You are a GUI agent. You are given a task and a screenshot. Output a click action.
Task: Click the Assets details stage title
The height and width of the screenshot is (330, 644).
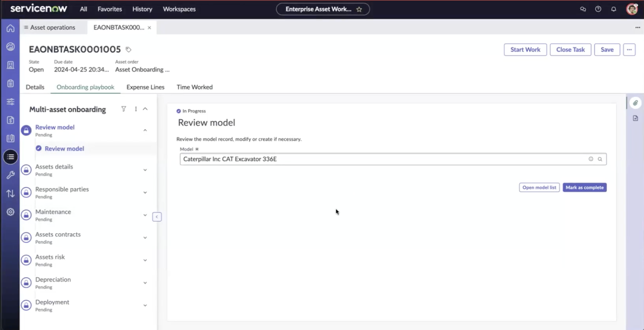(54, 167)
